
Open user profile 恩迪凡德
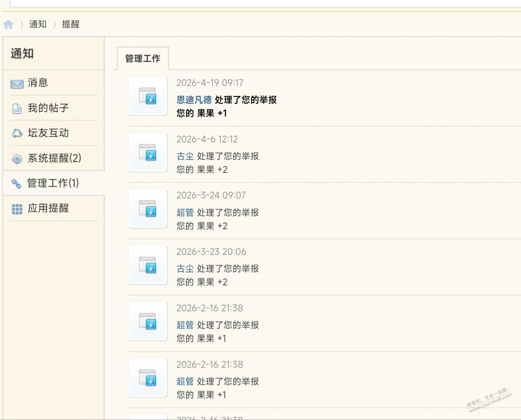(x=194, y=100)
